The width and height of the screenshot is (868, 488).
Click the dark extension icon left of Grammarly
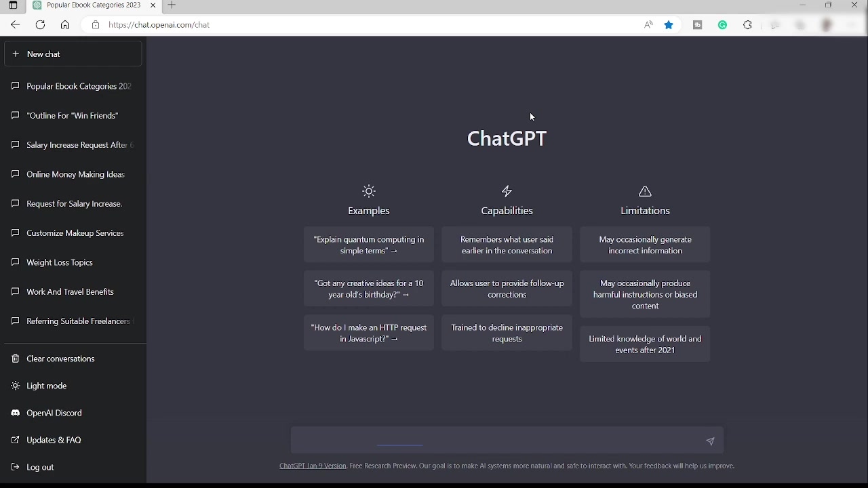pos(697,25)
